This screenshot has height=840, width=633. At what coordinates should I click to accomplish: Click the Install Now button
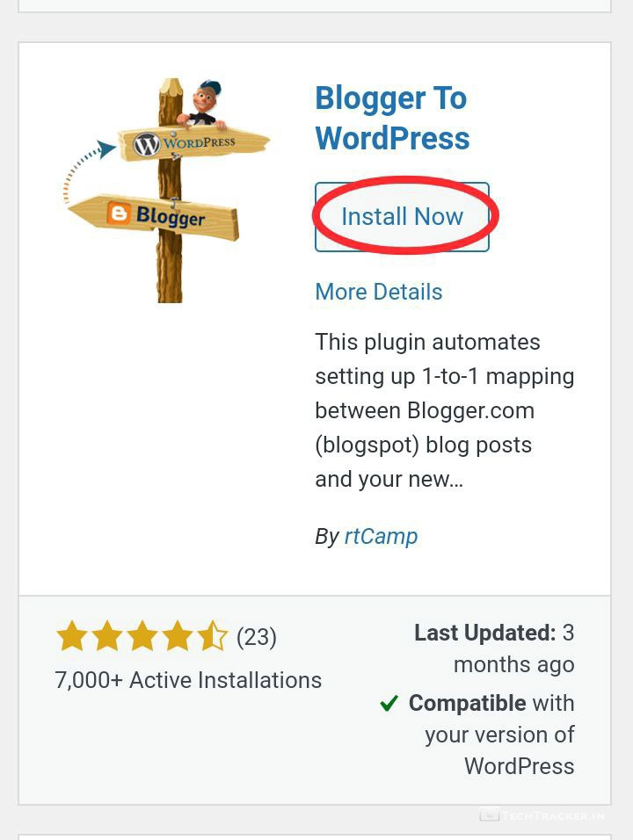(402, 217)
